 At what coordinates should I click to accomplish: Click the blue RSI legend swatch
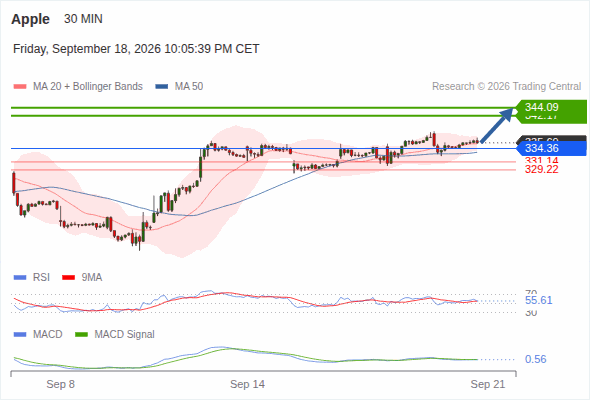click(20, 278)
